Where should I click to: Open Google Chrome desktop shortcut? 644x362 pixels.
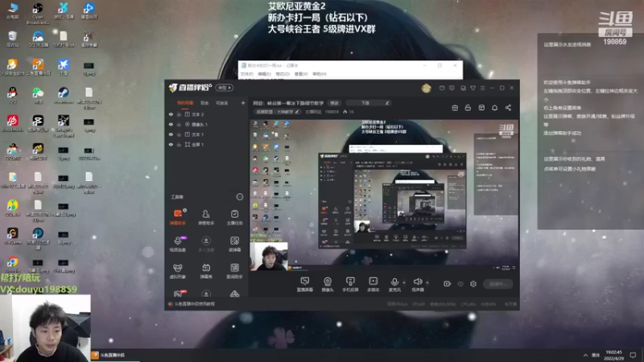point(12,264)
